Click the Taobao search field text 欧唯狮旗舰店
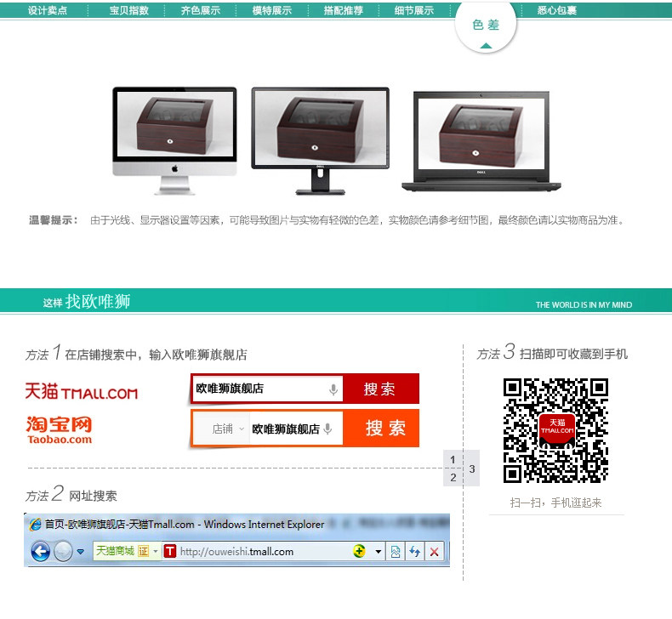The width and height of the screenshot is (672, 619). pos(286,429)
